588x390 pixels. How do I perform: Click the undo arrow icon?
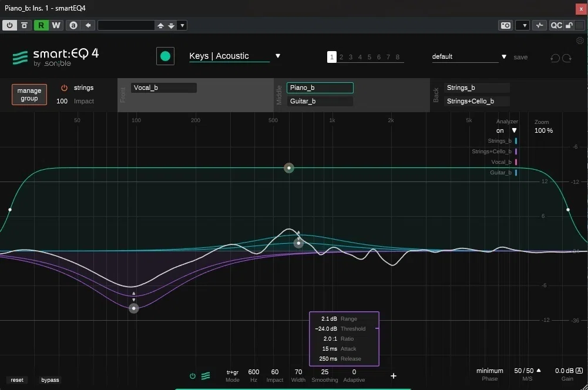coord(555,58)
